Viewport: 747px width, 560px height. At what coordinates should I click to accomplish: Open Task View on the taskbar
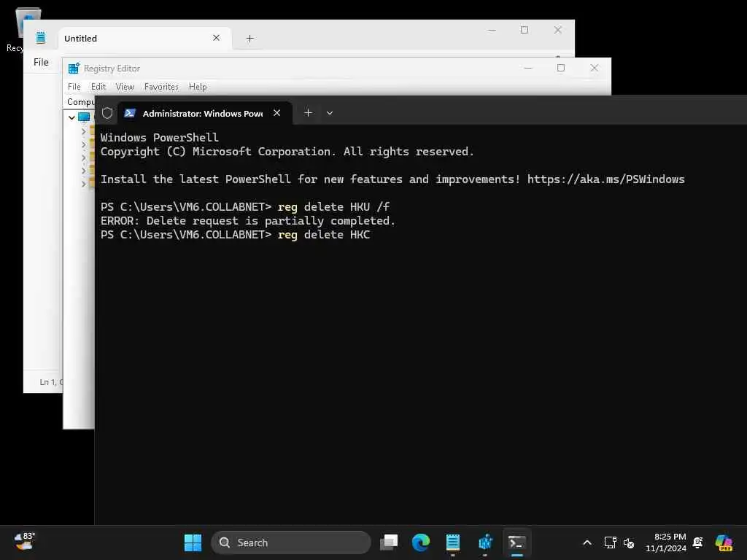point(389,542)
